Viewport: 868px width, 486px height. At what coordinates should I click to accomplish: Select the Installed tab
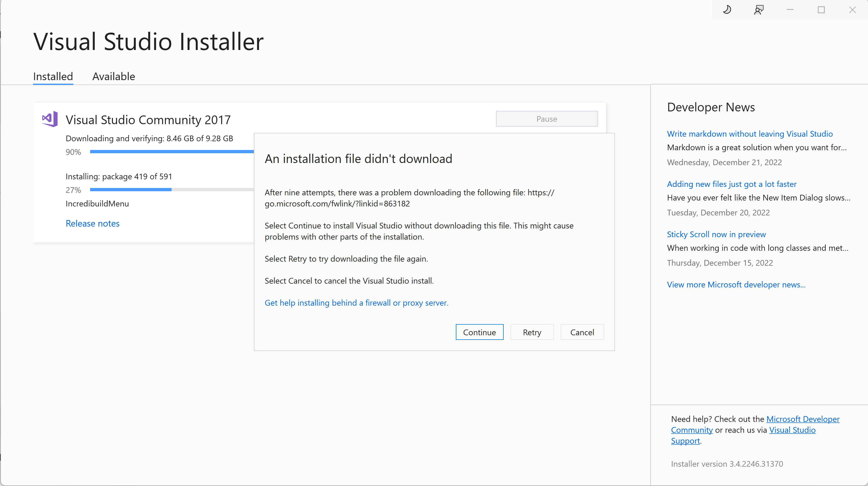click(53, 77)
